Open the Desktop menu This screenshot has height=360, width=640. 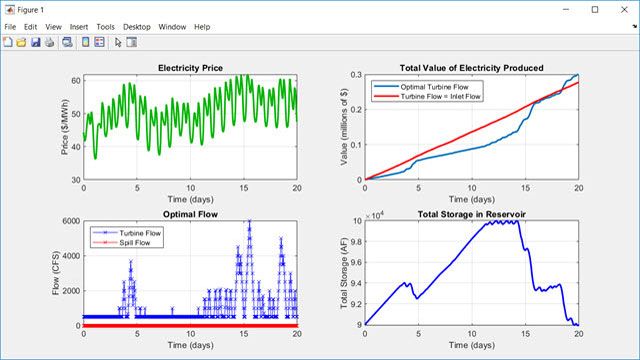tap(137, 27)
